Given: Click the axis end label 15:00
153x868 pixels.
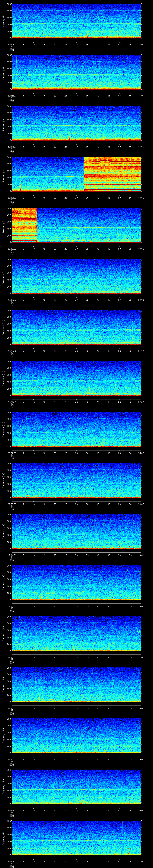Looking at the screenshot, I should coord(141,44).
